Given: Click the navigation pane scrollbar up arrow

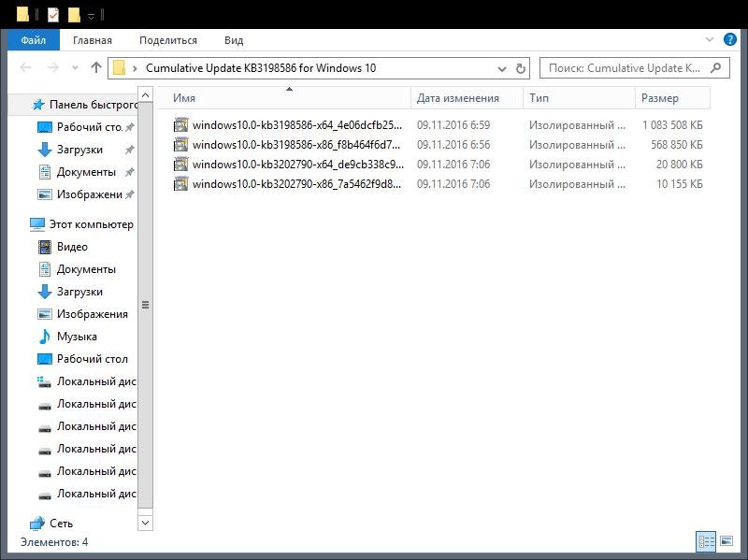Looking at the screenshot, I should 146,95.
